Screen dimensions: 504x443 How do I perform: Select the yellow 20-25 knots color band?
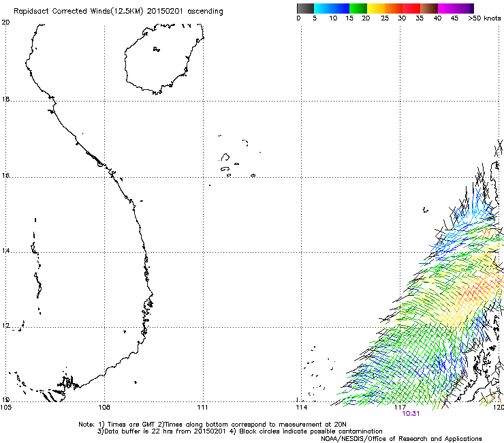(376, 8)
